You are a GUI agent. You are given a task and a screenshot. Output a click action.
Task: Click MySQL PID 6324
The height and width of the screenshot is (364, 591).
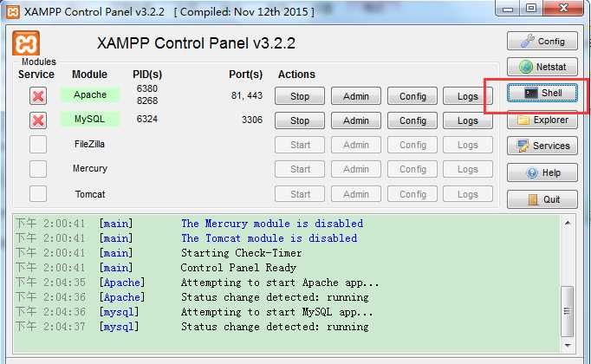147,119
